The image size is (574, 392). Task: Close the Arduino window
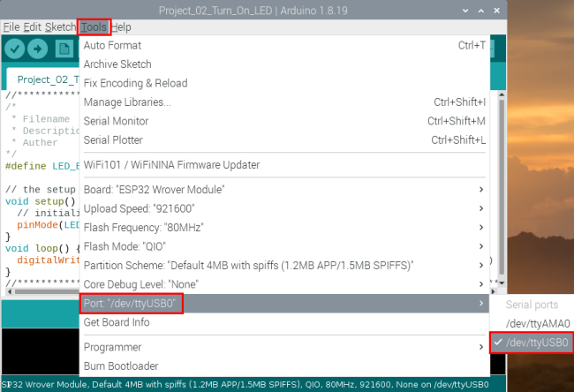497,11
